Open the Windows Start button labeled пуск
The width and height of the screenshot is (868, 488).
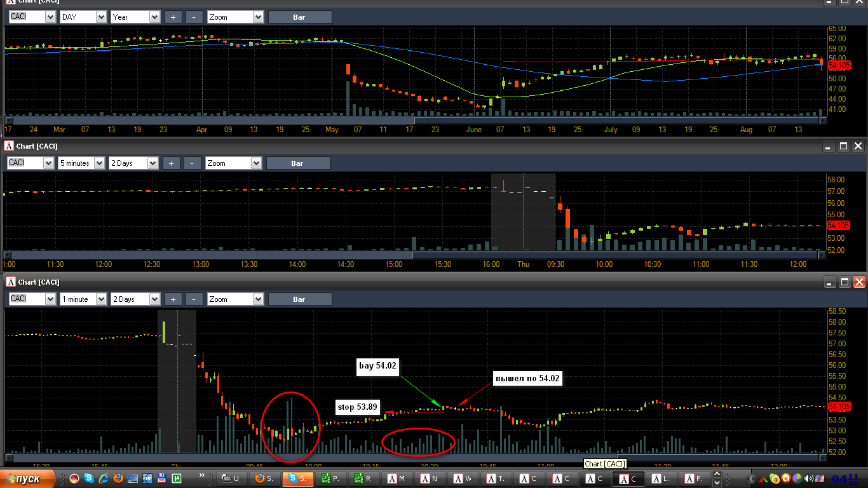pyautogui.click(x=28, y=478)
